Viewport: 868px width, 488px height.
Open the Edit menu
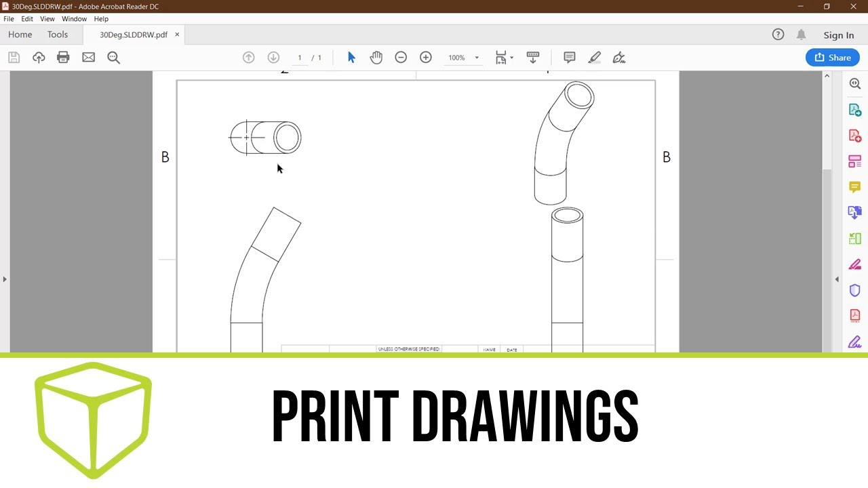[x=27, y=19]
